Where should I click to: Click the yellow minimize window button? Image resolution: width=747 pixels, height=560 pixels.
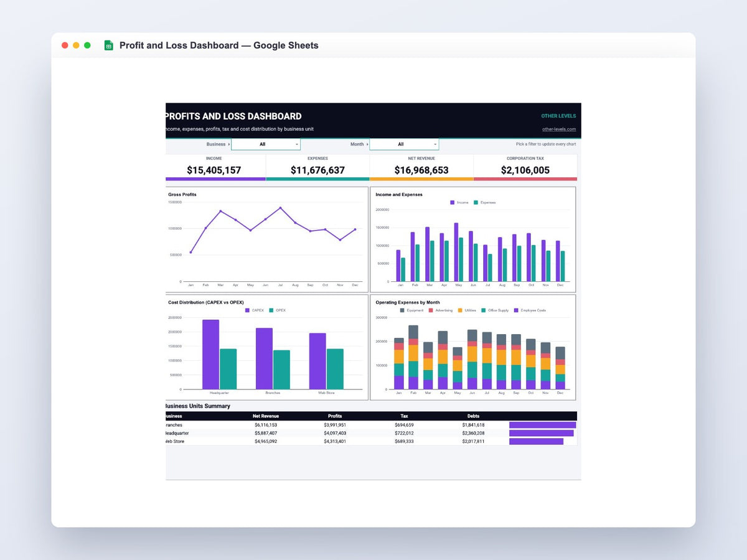point(77,45)
